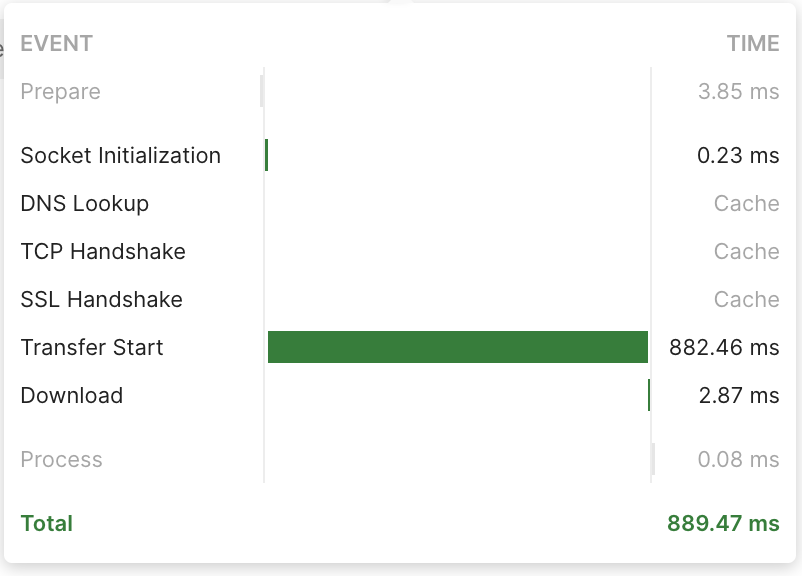
Task: Click the Process gray bar marker
Action: [x=654, y=459]
